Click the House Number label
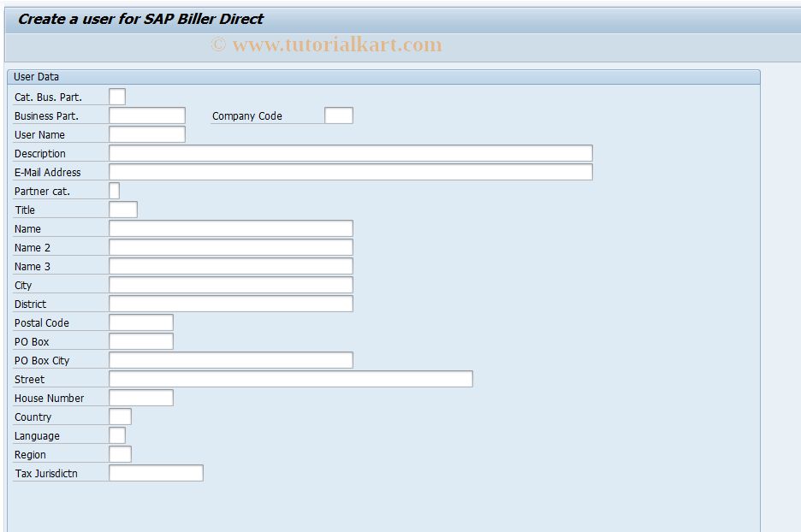The width and height of the screenshot is (801, 532). tap(49, 399)
